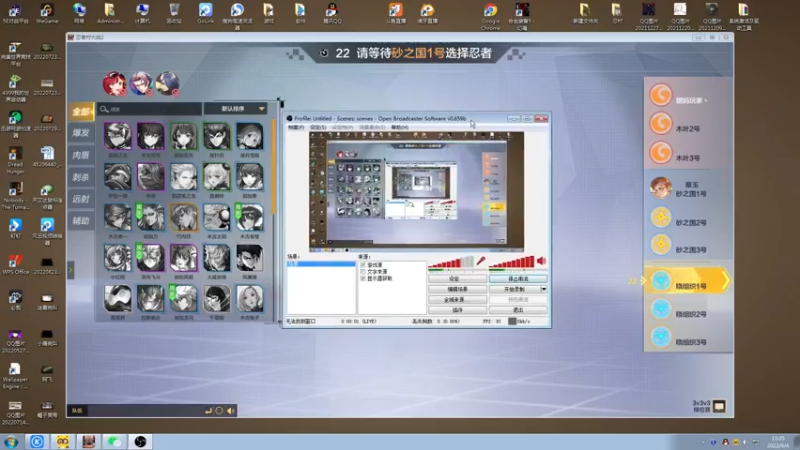Open Google Chrome desktop shortcut
The image size is (800, 450).
490,16
